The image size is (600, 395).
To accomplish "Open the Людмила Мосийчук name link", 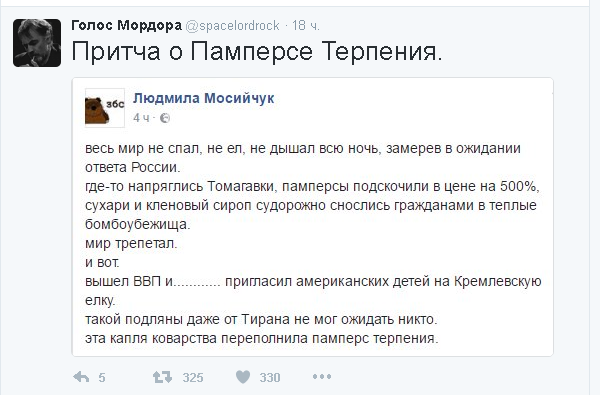I will pos(204,98).
